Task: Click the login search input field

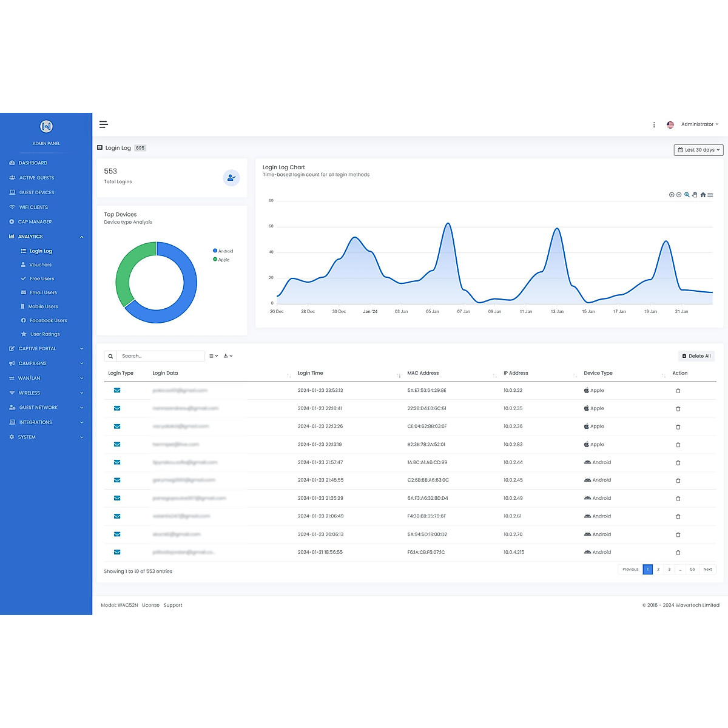Action: coord(160,356)
